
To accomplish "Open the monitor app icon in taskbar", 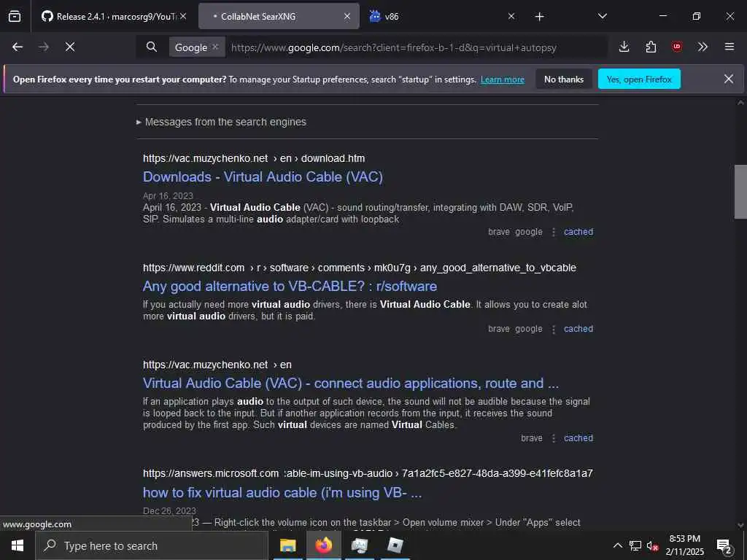I will pos(359,545).
